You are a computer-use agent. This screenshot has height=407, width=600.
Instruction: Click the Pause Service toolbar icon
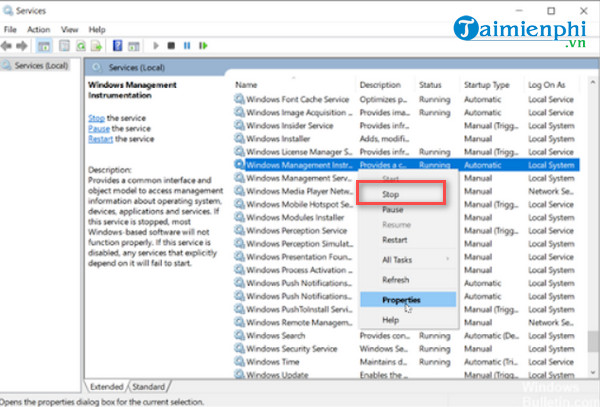tap(187, 46)
